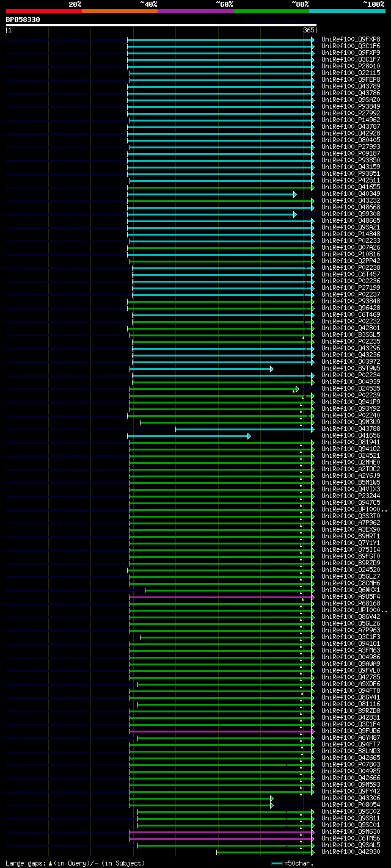Click UniRef100_P27199 label
391x868 pixels.
pyautogui.click(x=351, y=288)
